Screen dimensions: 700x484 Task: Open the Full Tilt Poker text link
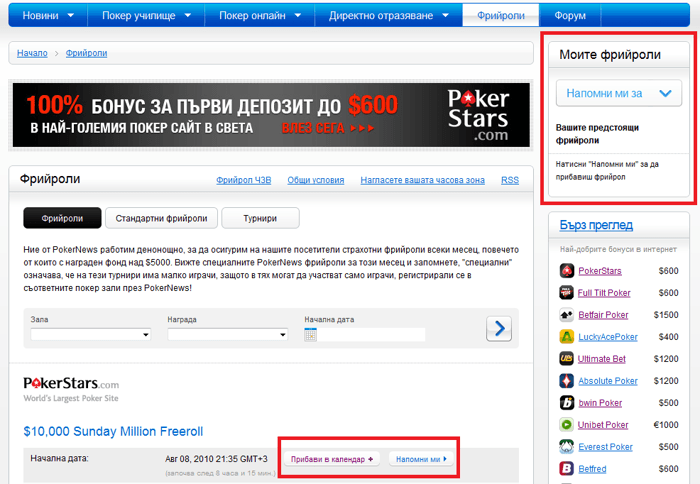click(x=604, y=293)
